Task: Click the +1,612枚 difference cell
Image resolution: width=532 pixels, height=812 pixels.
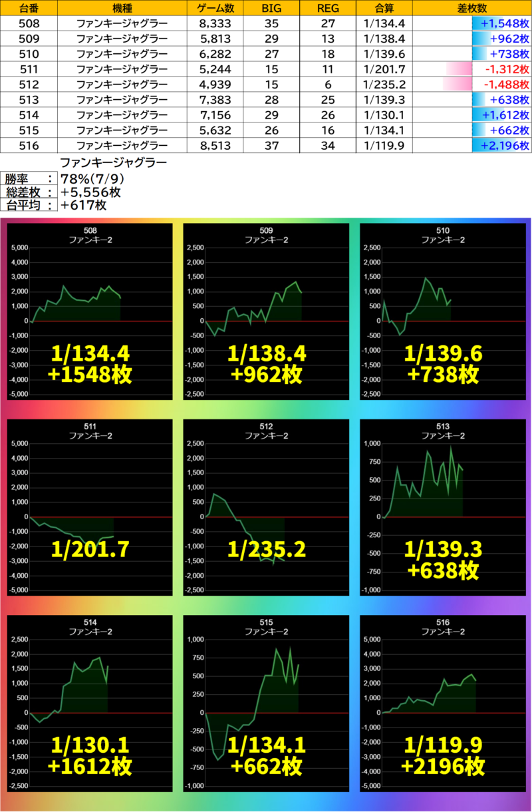Action: click(x=472, y=115)
